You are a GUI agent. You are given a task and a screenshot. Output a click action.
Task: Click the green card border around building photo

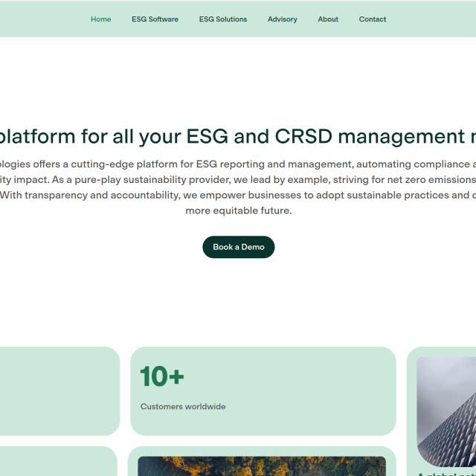tap(411, 409)
